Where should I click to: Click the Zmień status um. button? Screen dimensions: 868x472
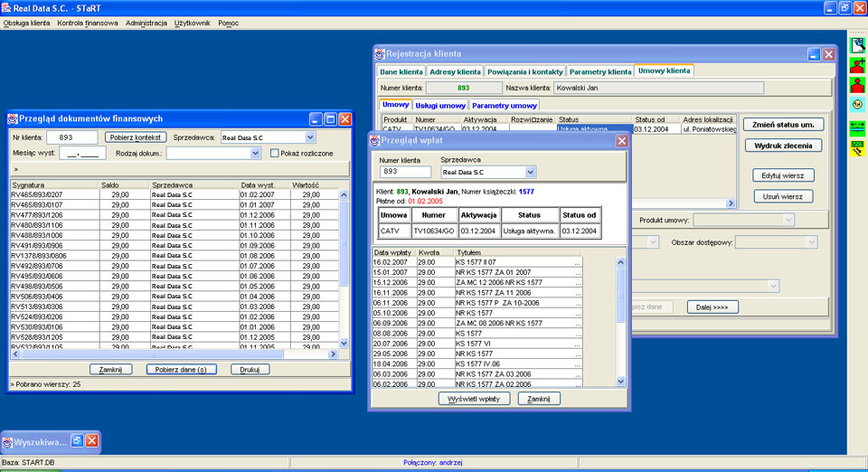pyautogui.click(x=782, y=124)
